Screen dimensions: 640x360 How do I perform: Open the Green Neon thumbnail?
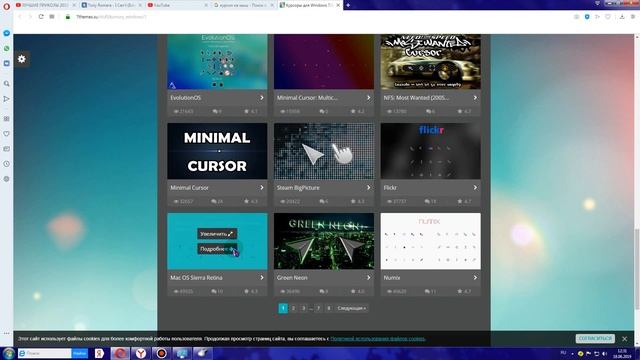(x=324, y=241)
